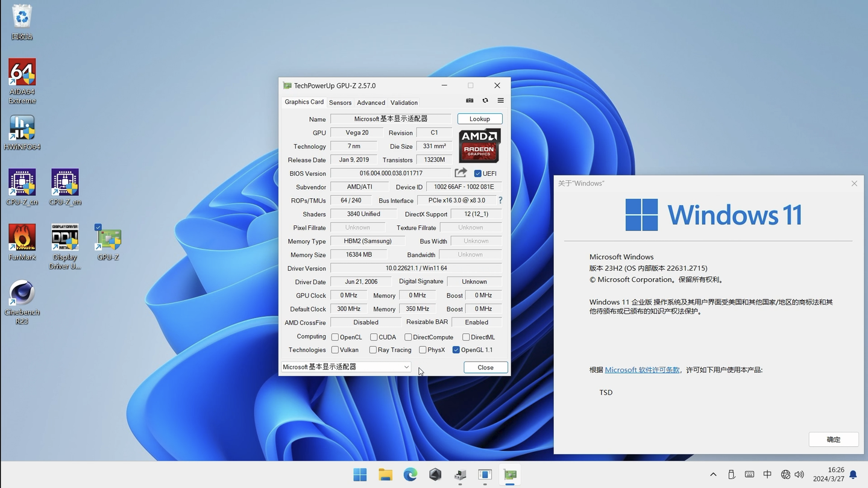The width and height of the screenshot is (868, 488).
Task: Click the BIOS export share icon
Action: coord(461,173)
